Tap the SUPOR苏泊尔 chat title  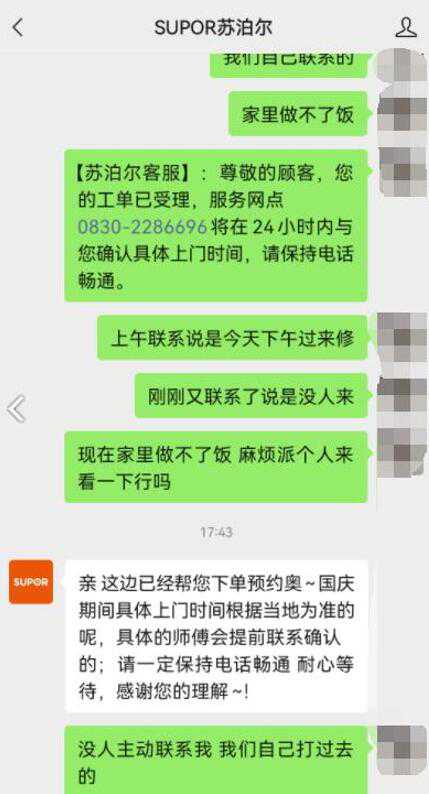pyautogui.click(x=213, y=28)
